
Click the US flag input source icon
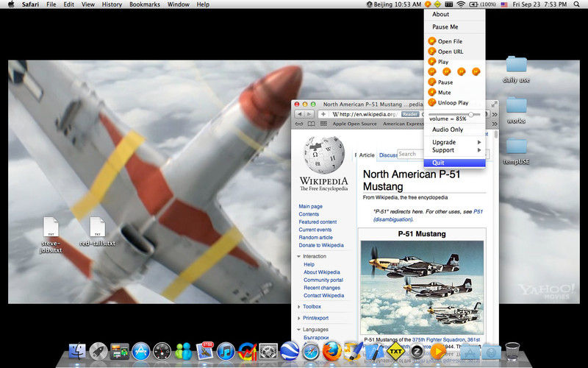click(x=504, y=4)
